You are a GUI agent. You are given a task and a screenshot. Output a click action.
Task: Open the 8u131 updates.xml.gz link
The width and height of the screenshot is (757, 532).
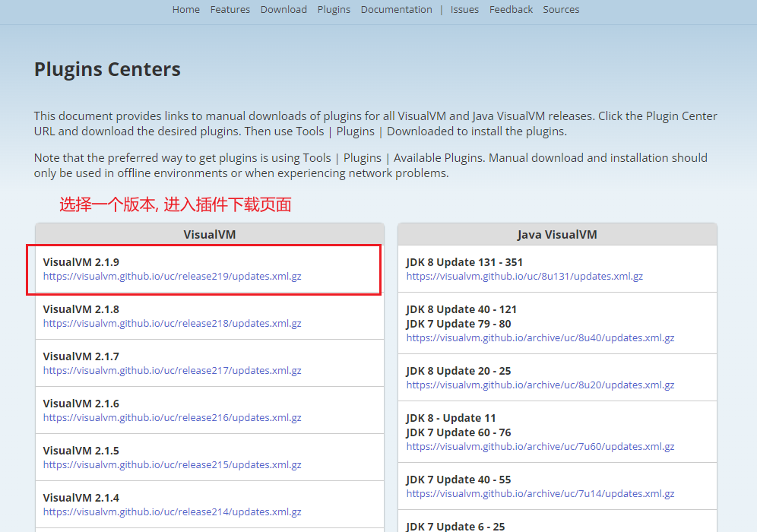[x=524, y=276]
